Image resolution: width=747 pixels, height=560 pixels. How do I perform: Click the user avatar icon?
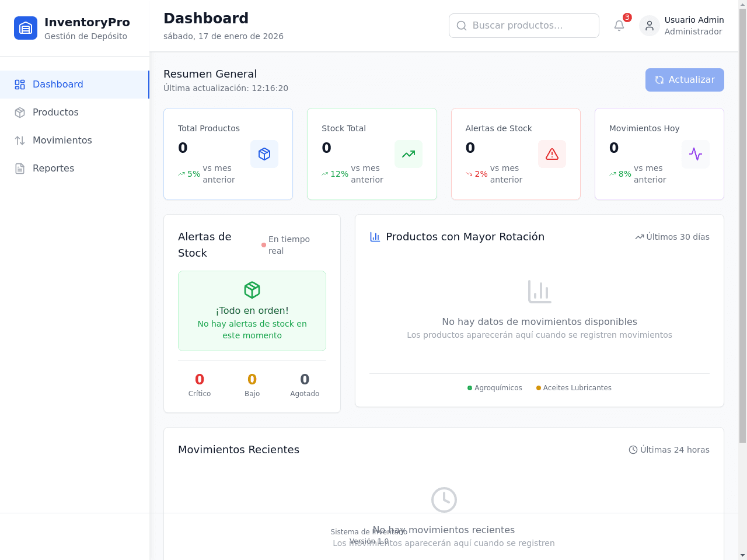click(x=650, y=26)
